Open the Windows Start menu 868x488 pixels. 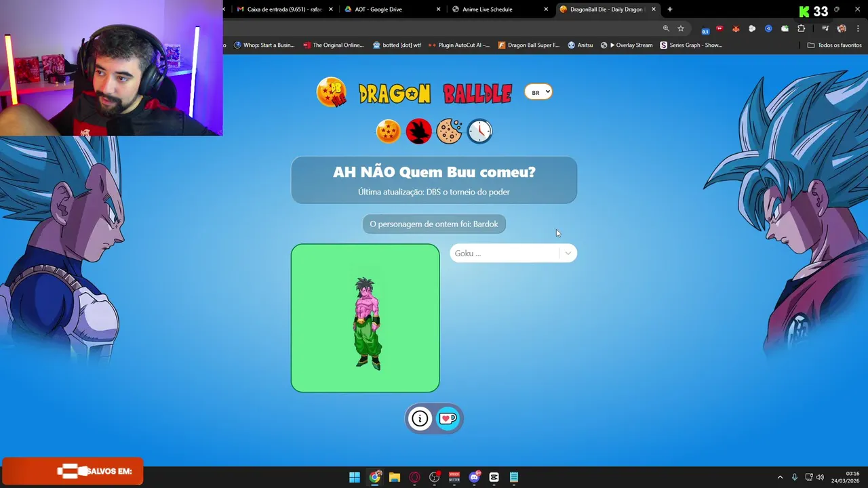tap(355, 477)
